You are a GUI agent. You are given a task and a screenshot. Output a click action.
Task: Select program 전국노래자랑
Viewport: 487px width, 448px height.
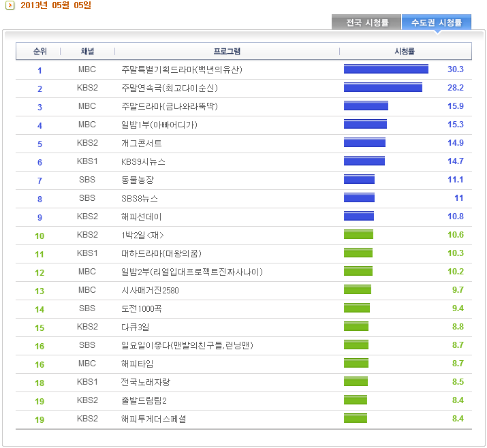tap(146, 382)
